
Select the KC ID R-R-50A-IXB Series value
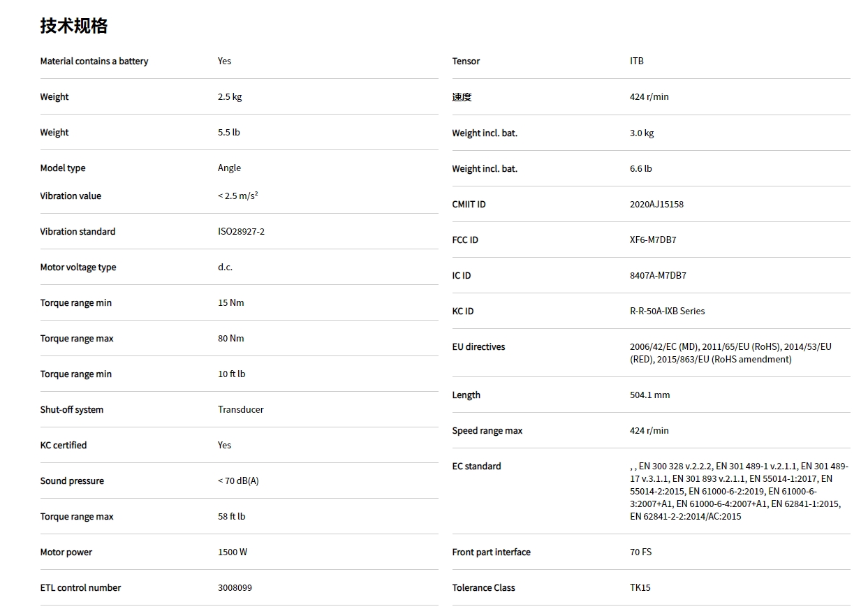pos(667,311)
